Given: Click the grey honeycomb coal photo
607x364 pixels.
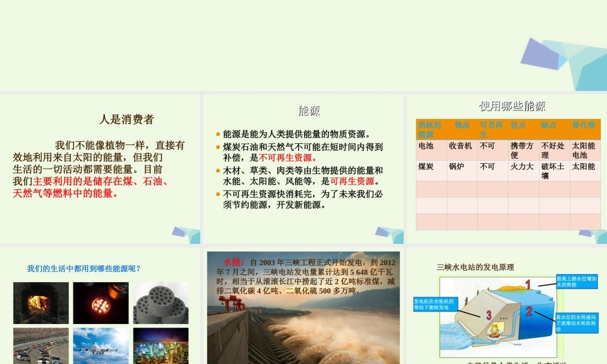Looking at the screenshot, I should click(161, 303).
